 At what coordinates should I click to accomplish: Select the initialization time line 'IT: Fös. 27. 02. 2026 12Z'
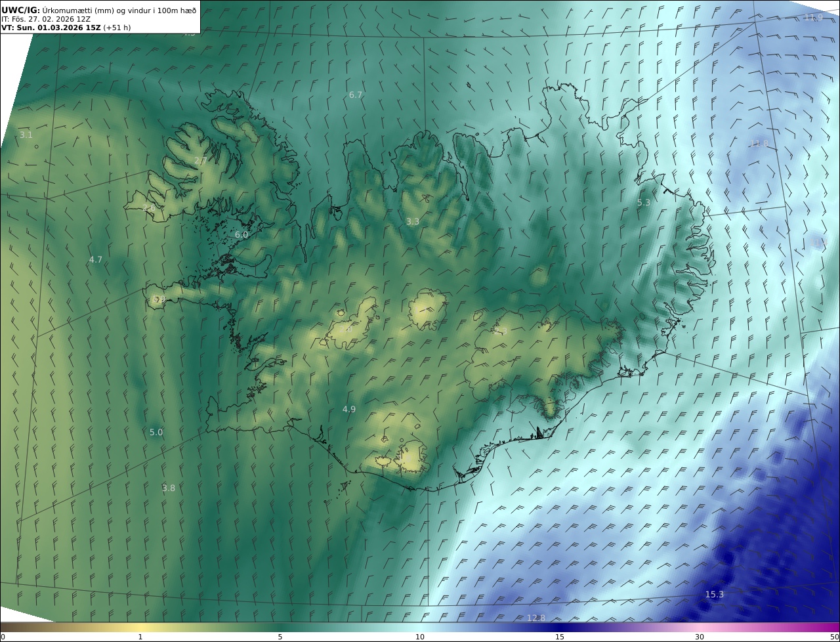46,19
